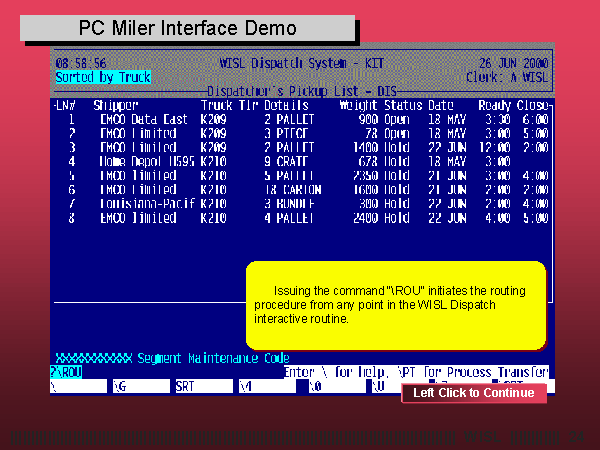Click the WISL Dispatch System - KIT title

tap(302, 63)
